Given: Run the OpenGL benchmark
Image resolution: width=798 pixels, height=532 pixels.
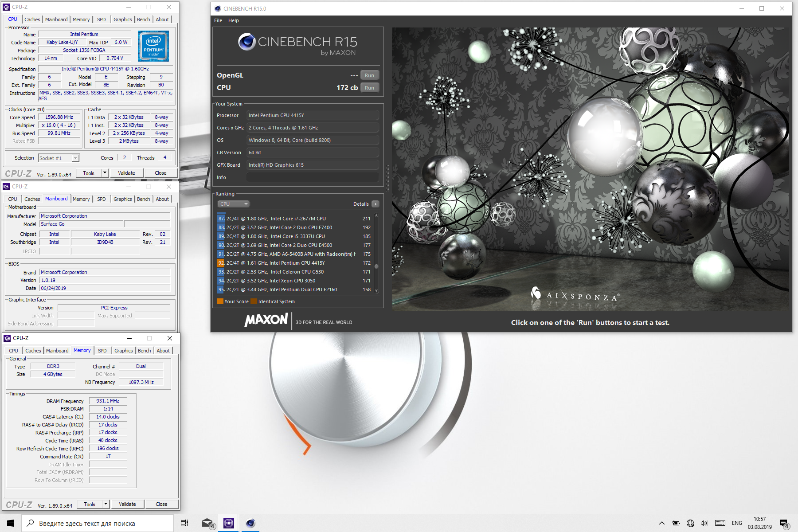Looking at the screenshot, I should pos(370,75).
